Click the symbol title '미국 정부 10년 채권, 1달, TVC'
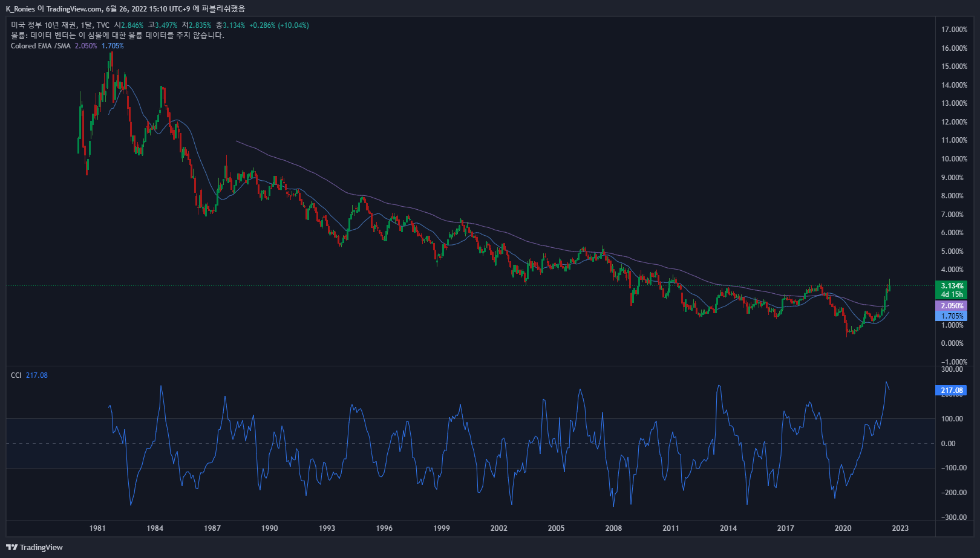The image size is (980, 558). [x=60, y=25]
